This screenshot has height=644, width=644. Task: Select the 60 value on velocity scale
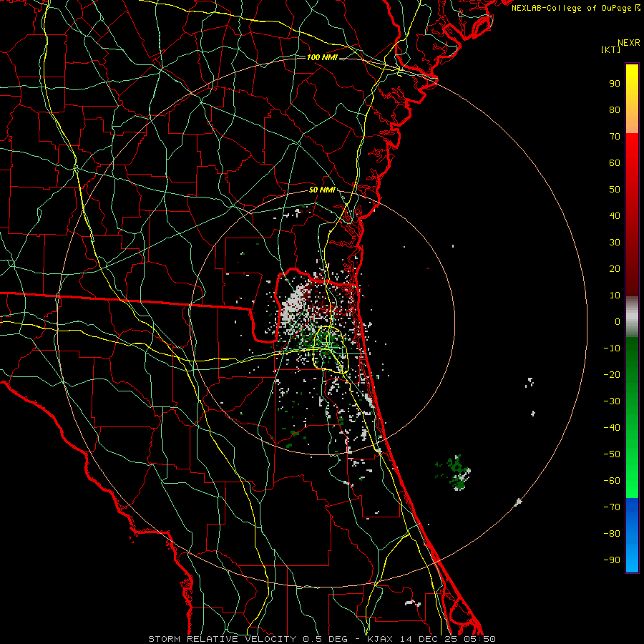[615, 163]
